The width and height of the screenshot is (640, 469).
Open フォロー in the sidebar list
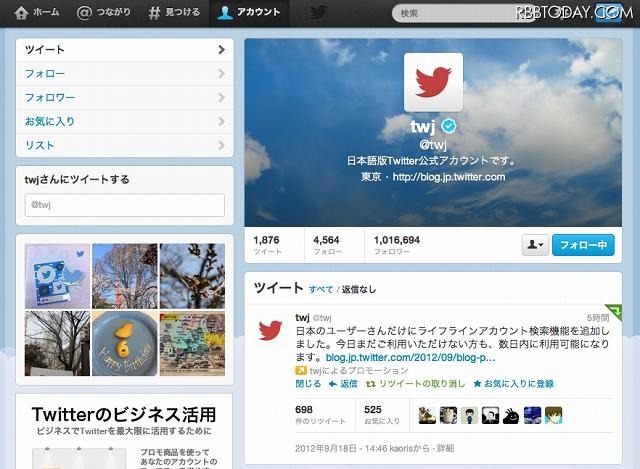tap(125, 74)
